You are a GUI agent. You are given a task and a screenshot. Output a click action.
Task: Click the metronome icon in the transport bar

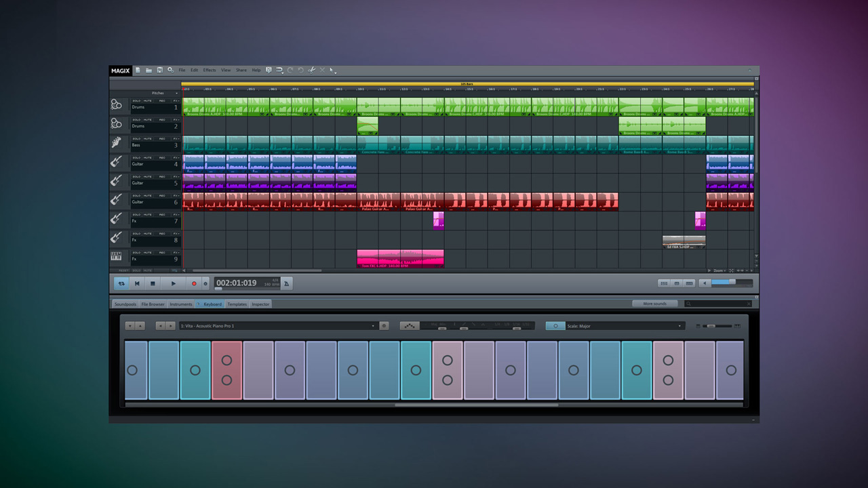[x=286, y=283]
